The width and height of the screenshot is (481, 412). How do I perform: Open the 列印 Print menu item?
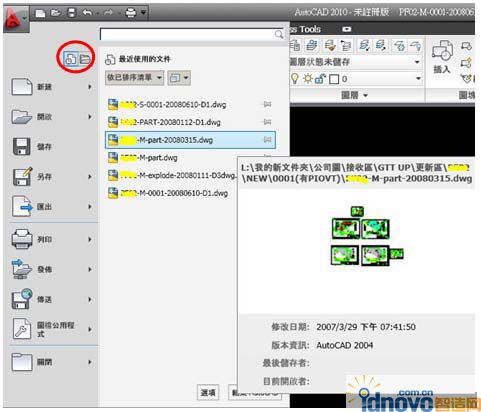click(x=52, y=239)
